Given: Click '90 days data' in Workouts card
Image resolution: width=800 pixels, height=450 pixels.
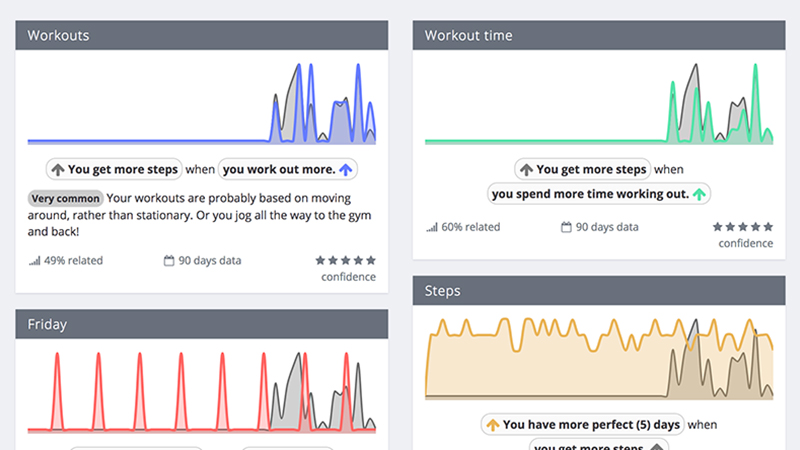Looking at the screenshot, I should coord(210,261).
